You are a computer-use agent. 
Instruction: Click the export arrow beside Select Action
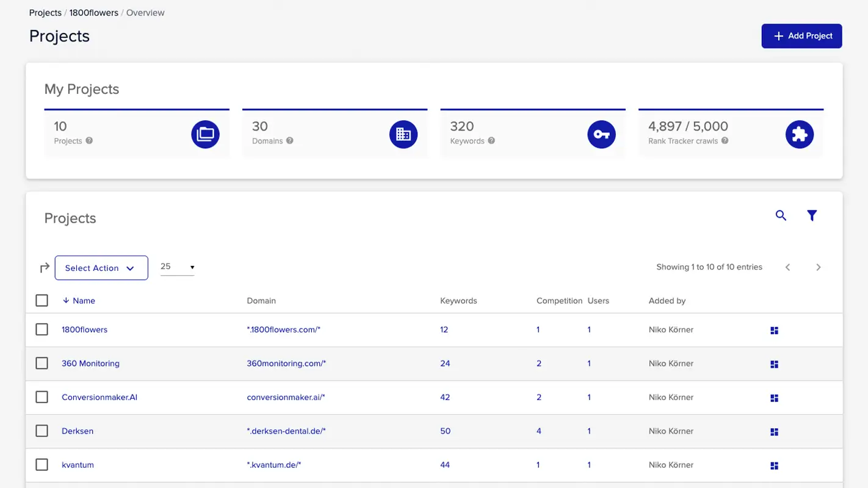(43, 267)
